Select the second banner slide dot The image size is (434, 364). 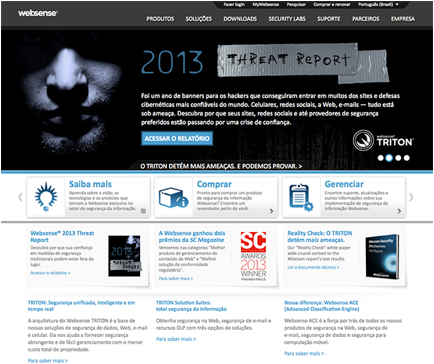click(389, 158)
